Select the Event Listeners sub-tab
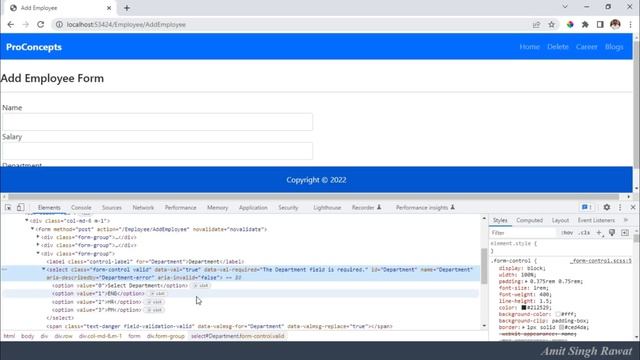 (x=596, y=220)
